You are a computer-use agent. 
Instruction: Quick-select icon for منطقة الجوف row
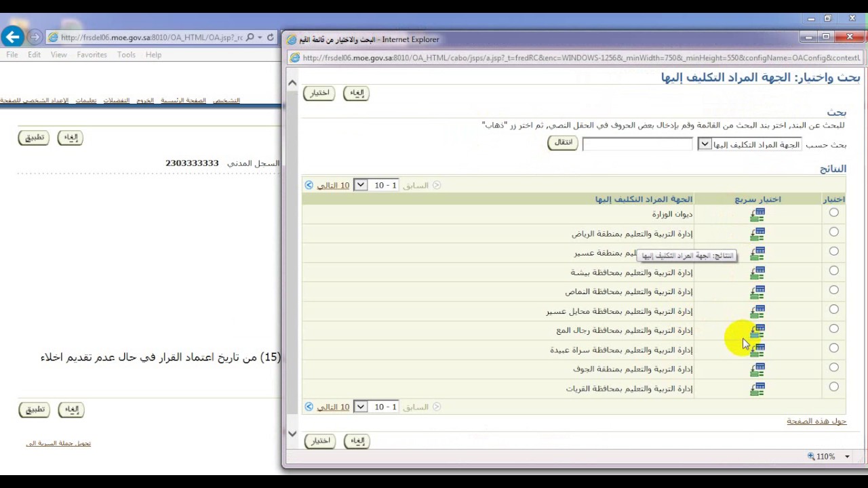click(757, 370)
